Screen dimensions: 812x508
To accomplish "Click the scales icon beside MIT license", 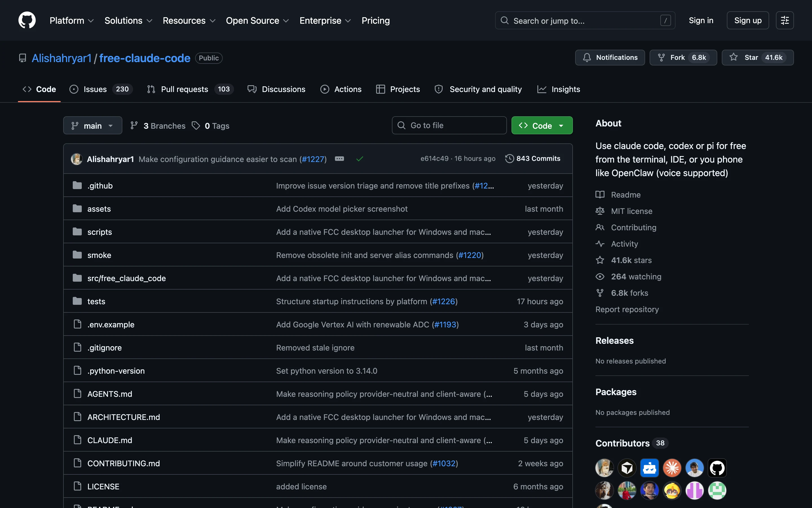I will point(600,211).
